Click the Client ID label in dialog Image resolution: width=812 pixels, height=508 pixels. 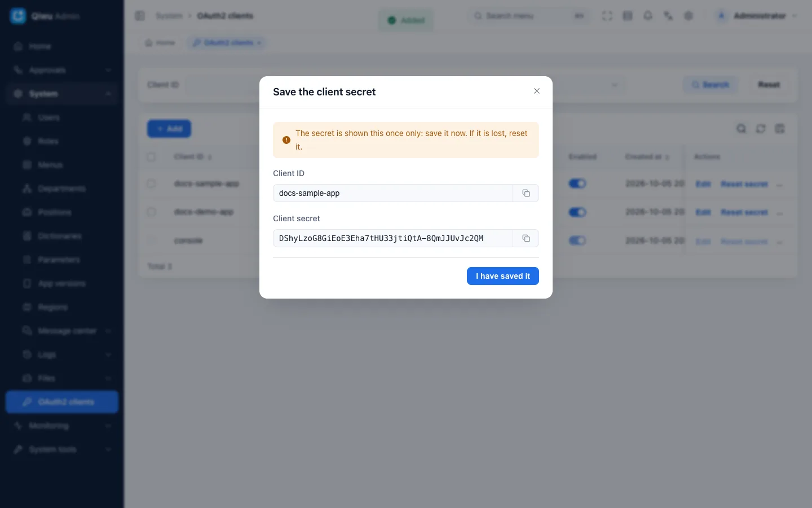pyautogui.click(x=289, y=173)
